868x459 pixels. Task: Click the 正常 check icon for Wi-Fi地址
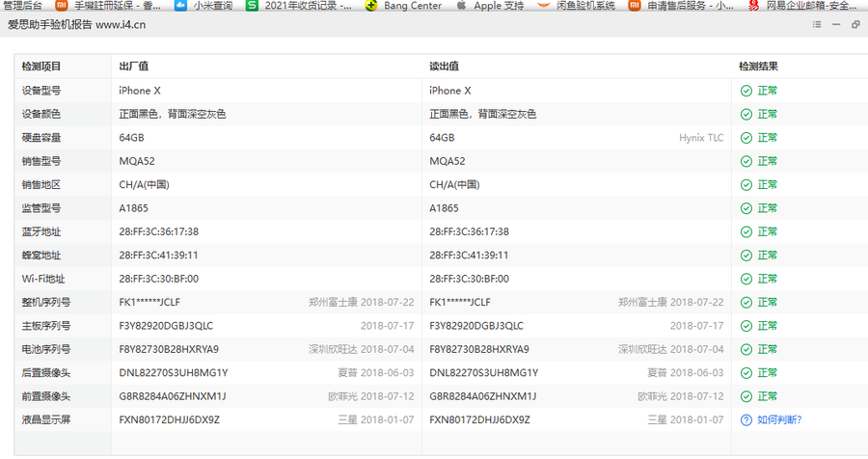coord(746,279)
